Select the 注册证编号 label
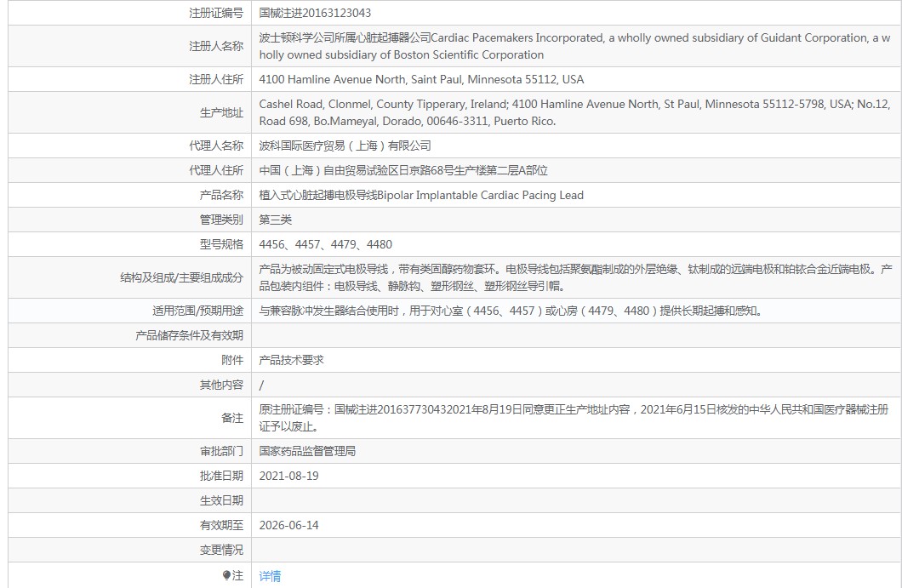The width and height of the screenshot is (902, 588). [216, 13]
